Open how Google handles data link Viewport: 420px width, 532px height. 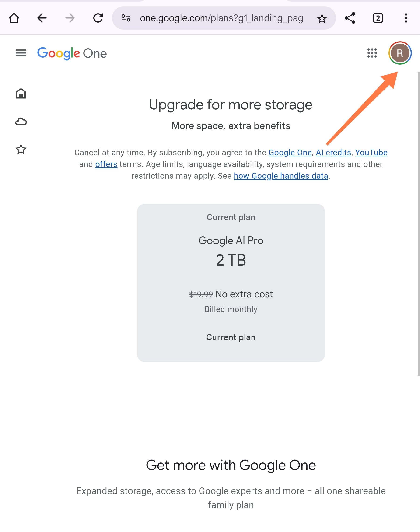[x=281, y=176]
